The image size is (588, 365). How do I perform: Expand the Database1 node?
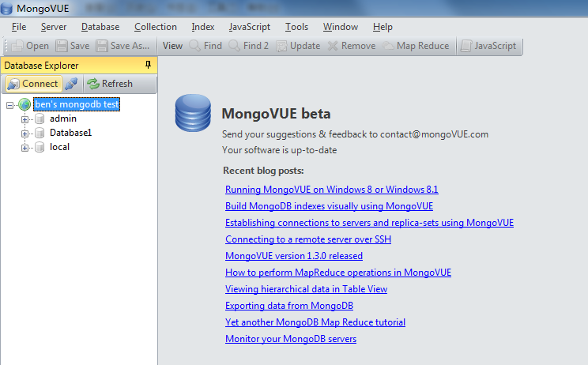pos(24,134)
